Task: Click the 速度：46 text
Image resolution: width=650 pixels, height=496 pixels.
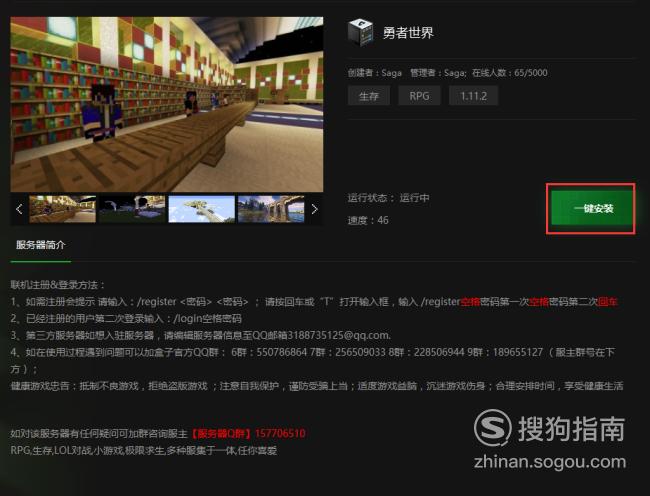Action: (x=368, y=220)
